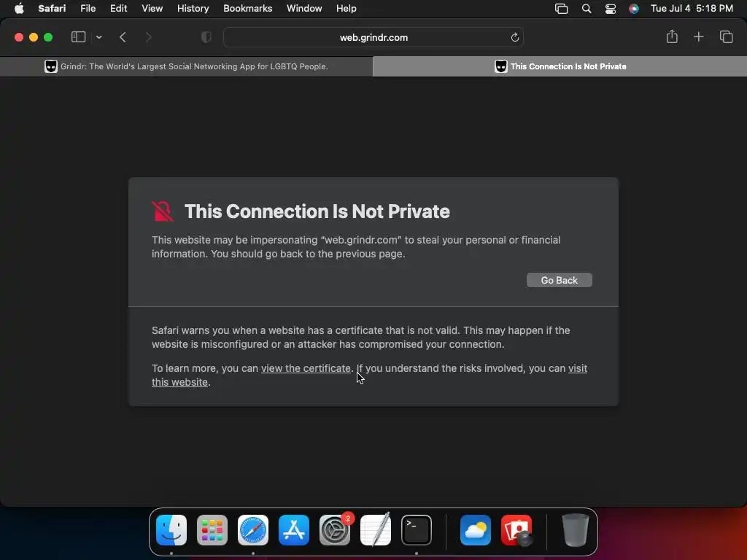Minimize Safari with the yellow button
Image resolution: width=747 pixels, height=560 pixels.
(34, 37)
